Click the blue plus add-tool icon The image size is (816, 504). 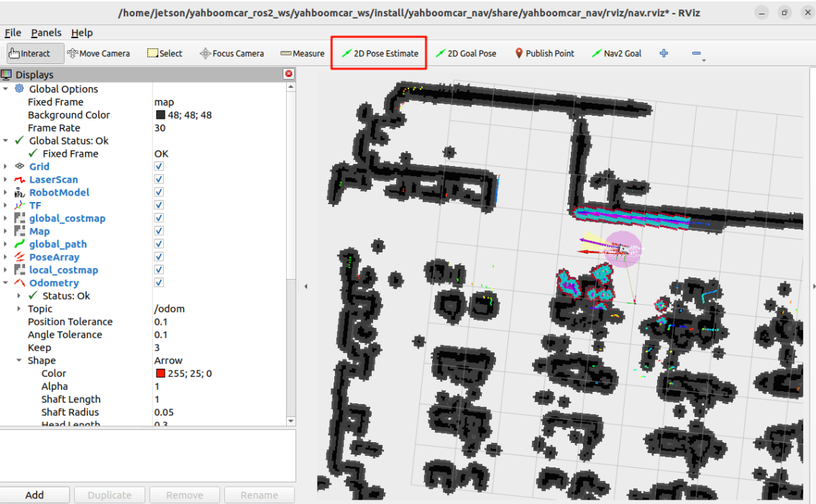[664, 53]
